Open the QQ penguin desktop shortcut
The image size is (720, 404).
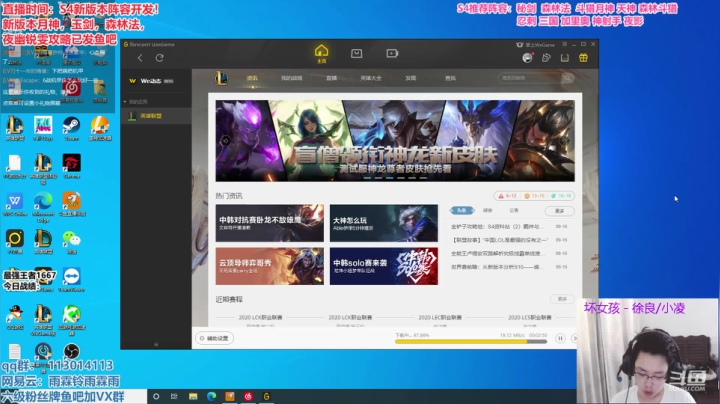click(x=15, y=317)
